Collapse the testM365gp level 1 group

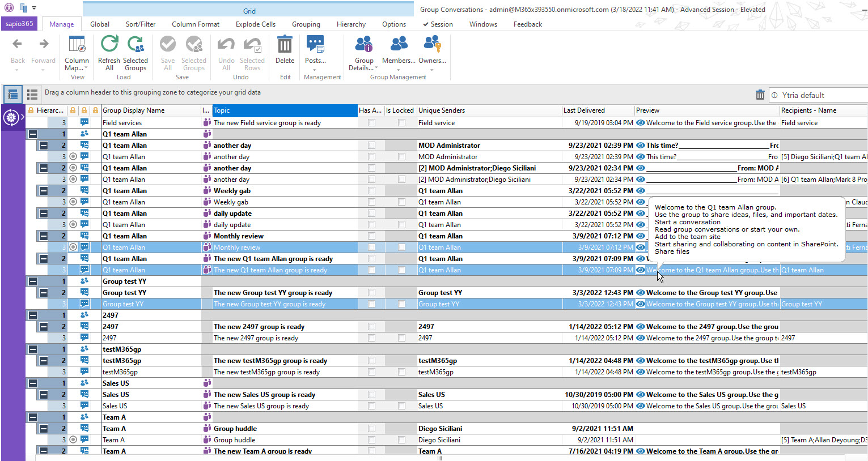(x=33, y=349)
